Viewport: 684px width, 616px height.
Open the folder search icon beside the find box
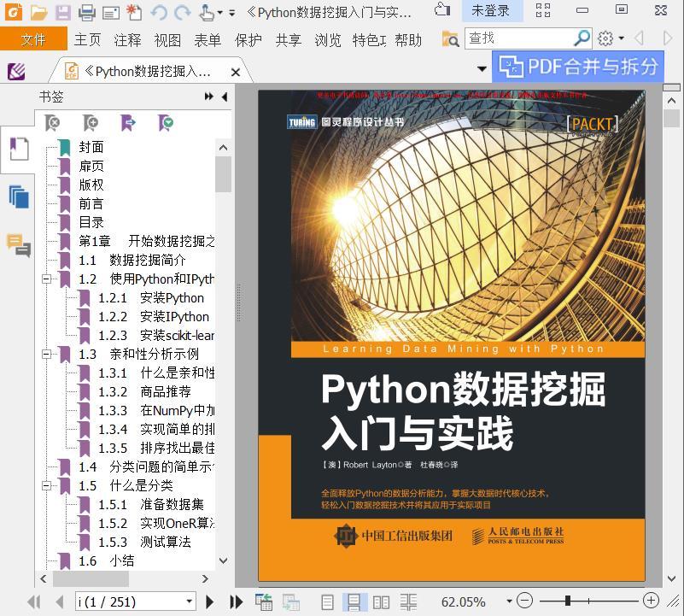[x=450, y=38]
